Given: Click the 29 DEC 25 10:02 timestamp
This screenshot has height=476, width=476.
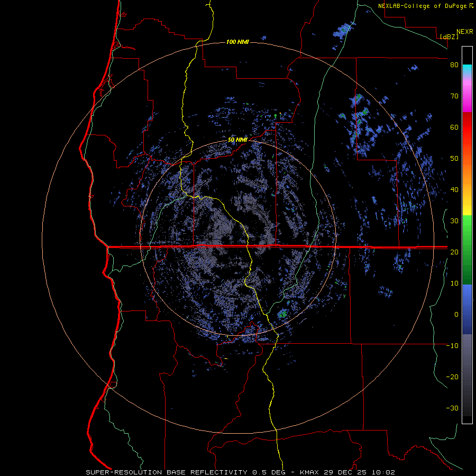Looking at the screenshot, I should pyautogui.click(x=359, y=472).
